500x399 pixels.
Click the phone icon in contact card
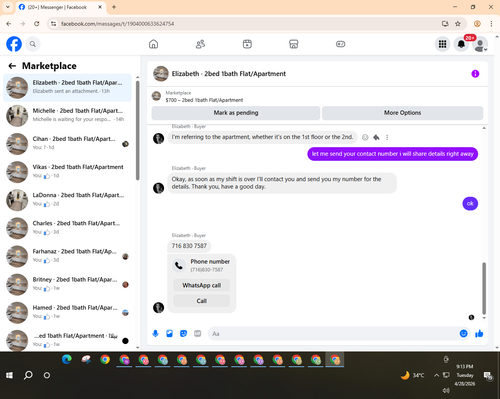179,265
